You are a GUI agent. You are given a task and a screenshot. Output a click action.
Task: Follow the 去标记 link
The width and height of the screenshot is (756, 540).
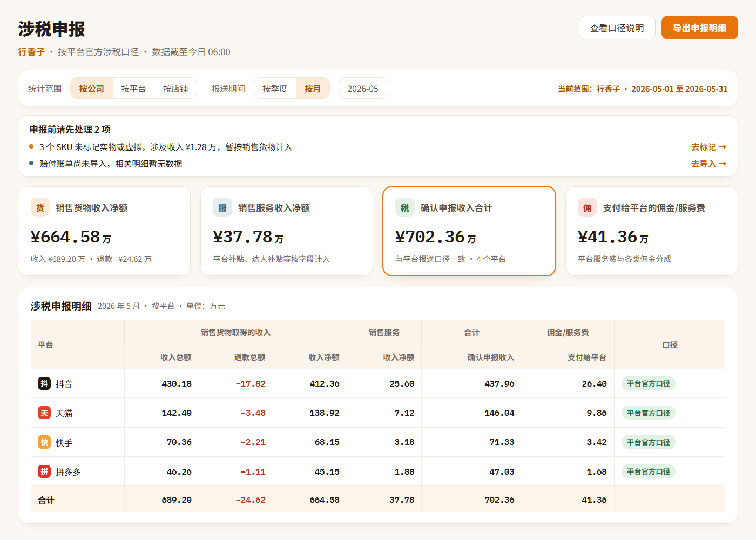(709, 147)
